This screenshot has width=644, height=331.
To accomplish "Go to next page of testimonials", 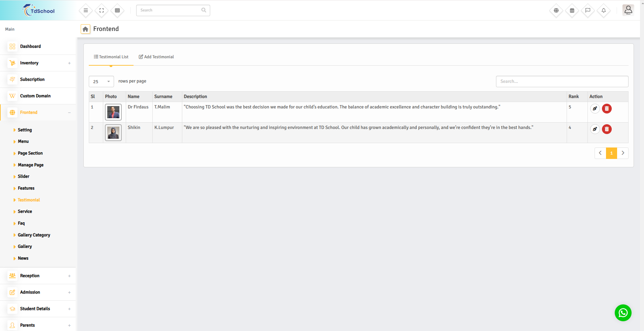I will [623, 153].
